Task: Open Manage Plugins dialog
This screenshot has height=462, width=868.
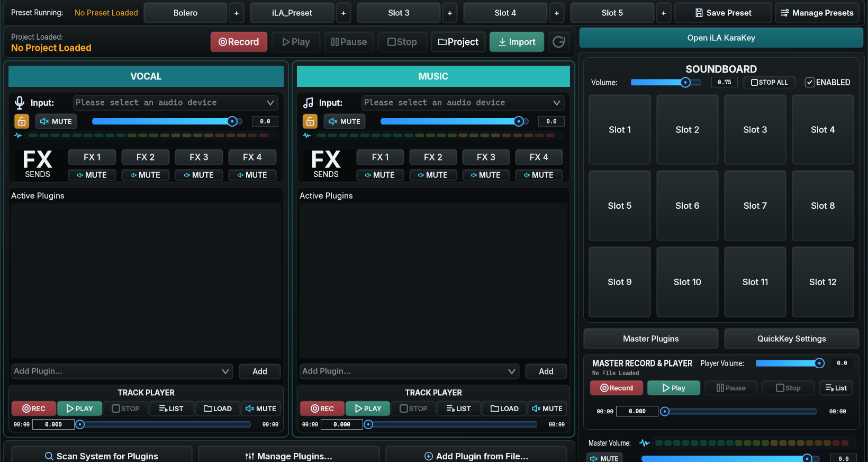Action: (x=289, y=456)
